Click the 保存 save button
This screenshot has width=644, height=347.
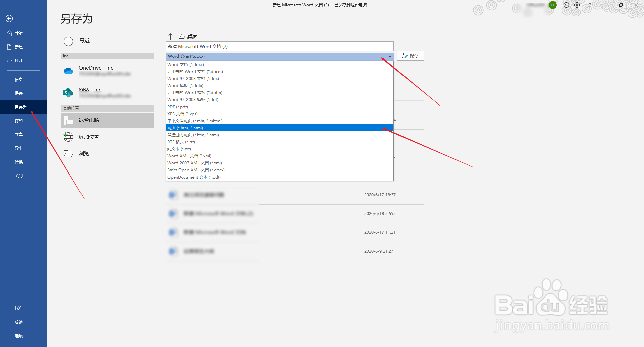click(411, 56)
